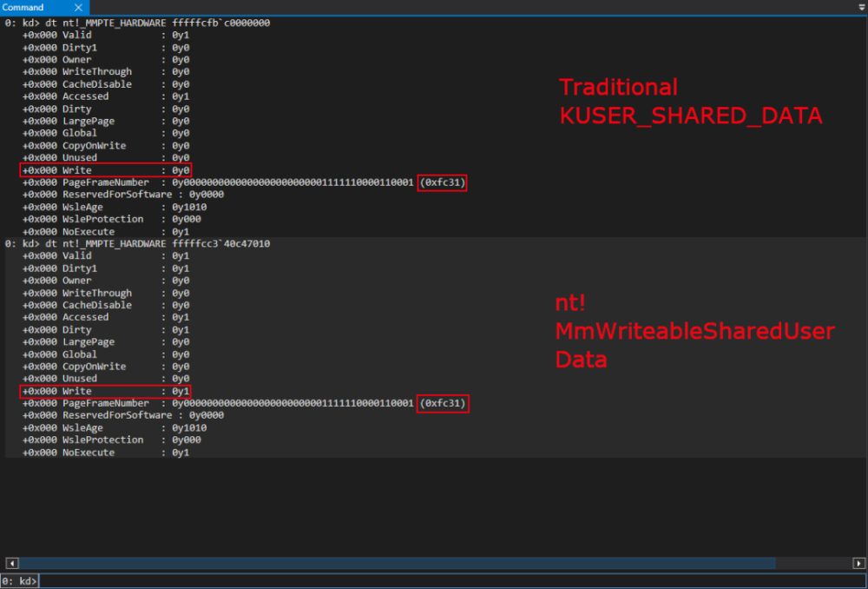Click the 'dt nt!_MMPTE_HARDWARE fffffcfb`c0000000' command line
This screenshot has height=589, width=868.
(158, 23)
